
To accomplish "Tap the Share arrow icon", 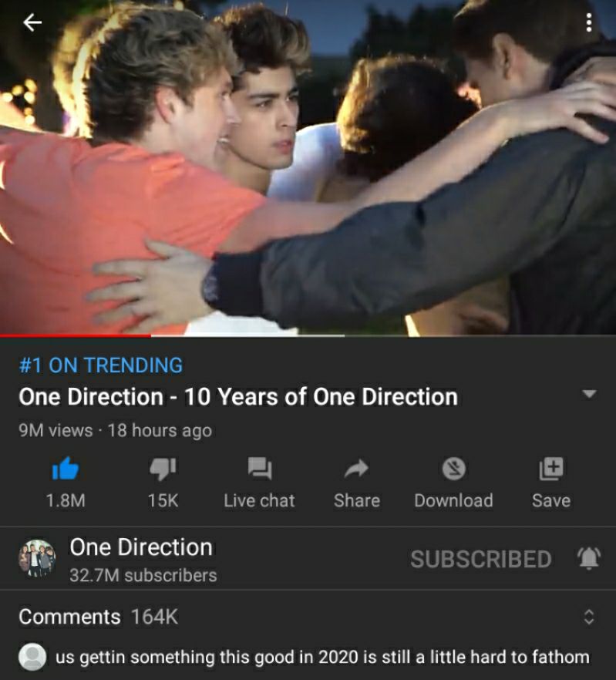I will [357, 469].
